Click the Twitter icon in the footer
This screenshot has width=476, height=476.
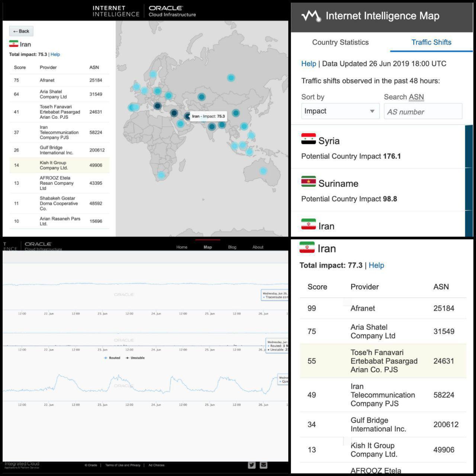pos(252,465)
